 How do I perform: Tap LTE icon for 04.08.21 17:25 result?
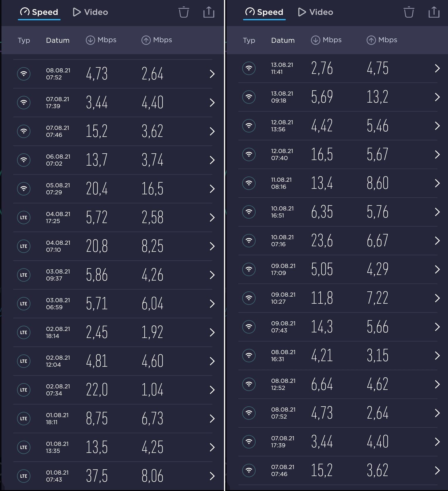tap(24, 217)
